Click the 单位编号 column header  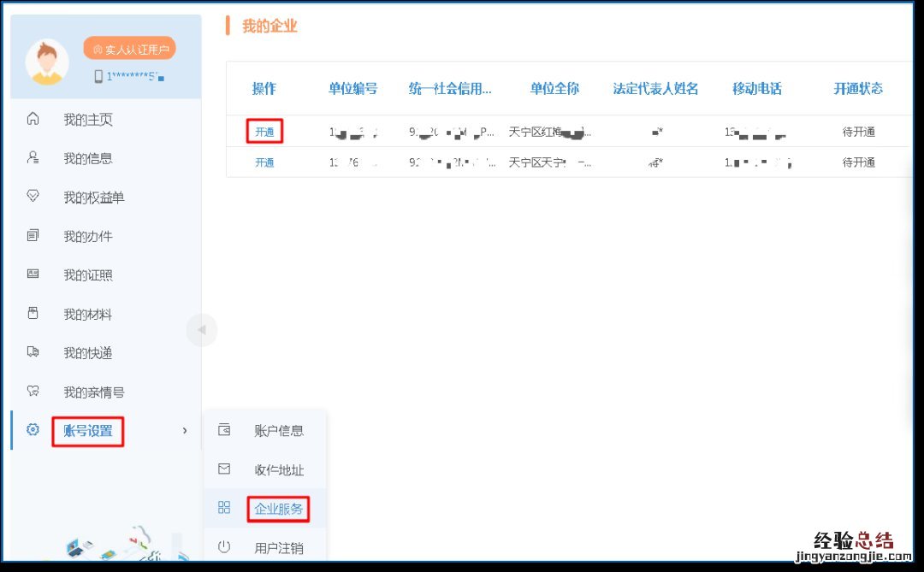353,88
